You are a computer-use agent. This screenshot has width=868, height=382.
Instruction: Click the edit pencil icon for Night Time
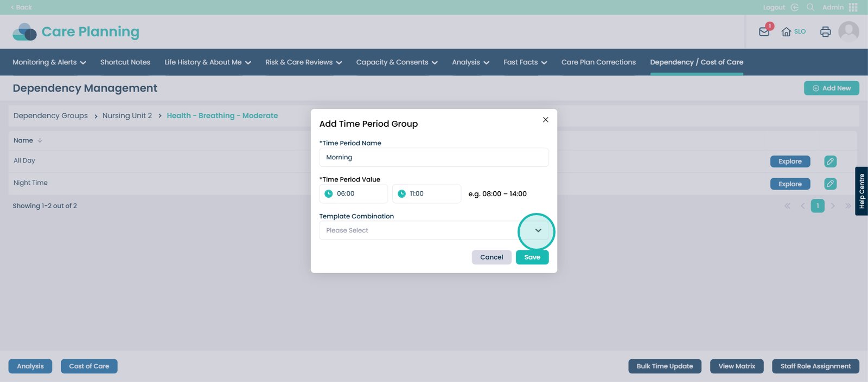[x=830, y=184]
